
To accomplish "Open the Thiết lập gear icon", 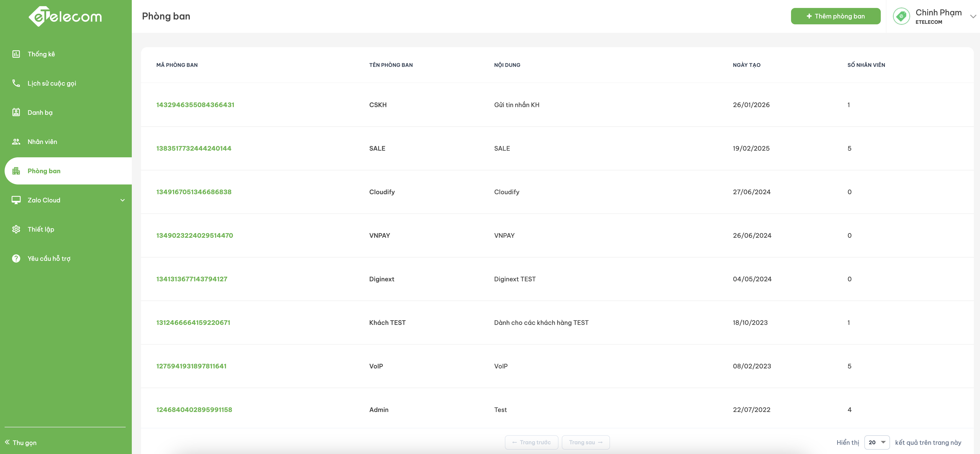I will coord(16,229).
